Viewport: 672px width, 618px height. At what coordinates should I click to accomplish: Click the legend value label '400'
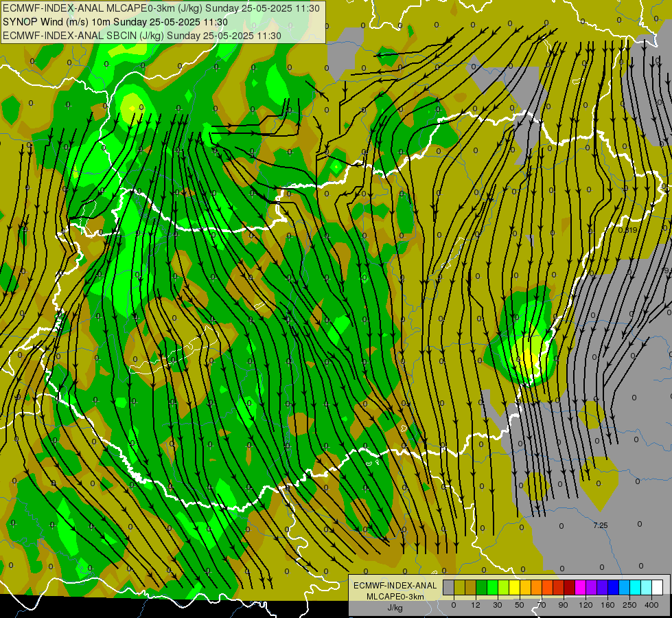pyautogui.click(x=651, y=605)
